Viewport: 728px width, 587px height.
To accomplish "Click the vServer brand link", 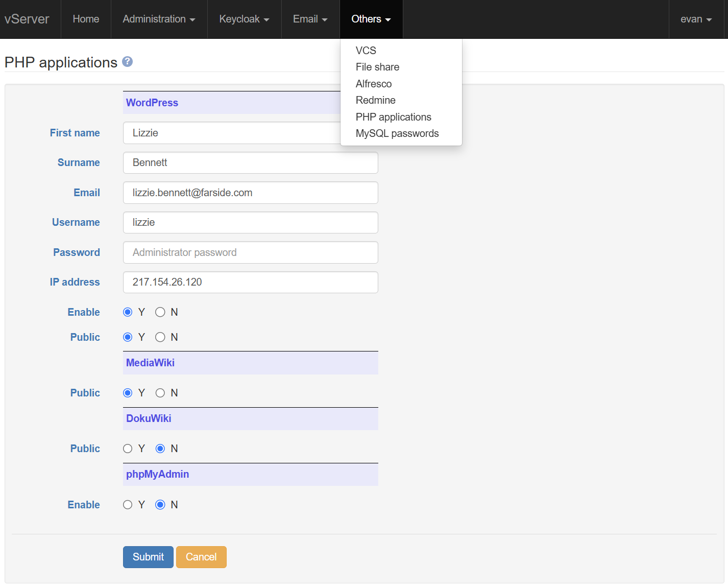I will pyautogui.click(x=27, y=19).
